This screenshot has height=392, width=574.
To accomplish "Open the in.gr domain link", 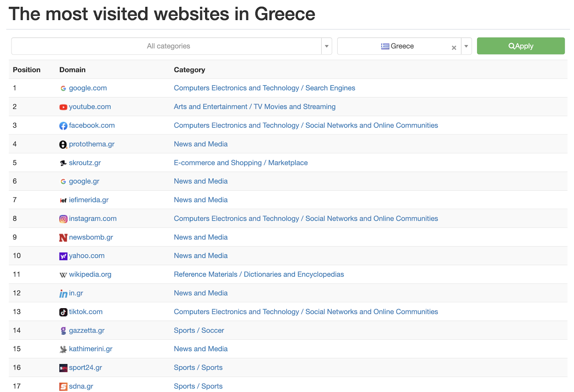I will click(x=76, y=293).
